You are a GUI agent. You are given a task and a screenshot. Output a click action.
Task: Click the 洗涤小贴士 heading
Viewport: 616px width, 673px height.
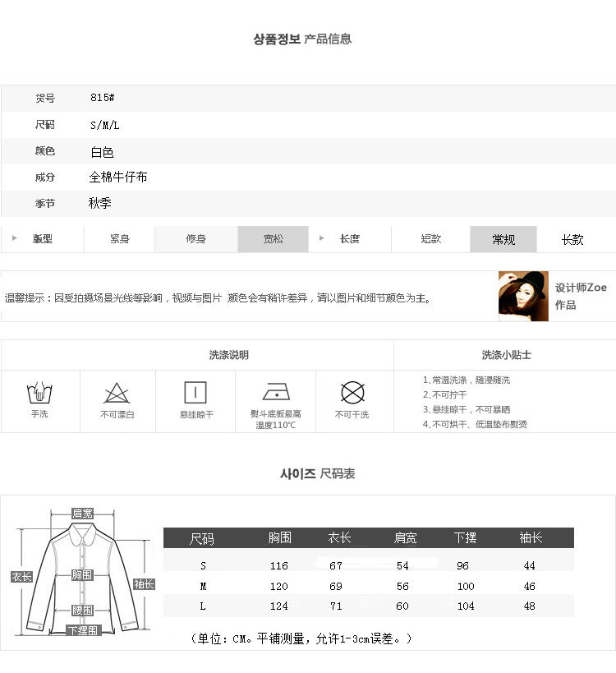(506, 355)
